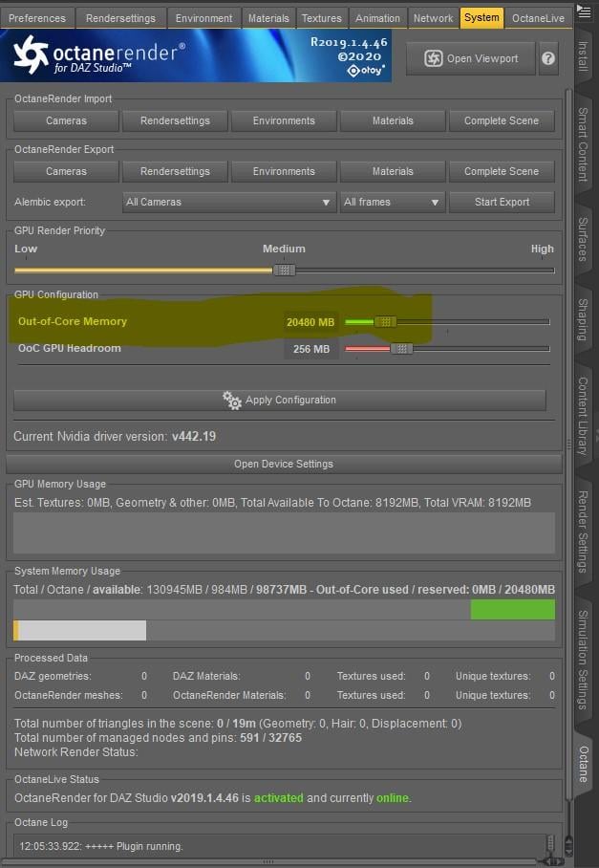
Task: Click Import Materials button
Action: tap(393, 120)
